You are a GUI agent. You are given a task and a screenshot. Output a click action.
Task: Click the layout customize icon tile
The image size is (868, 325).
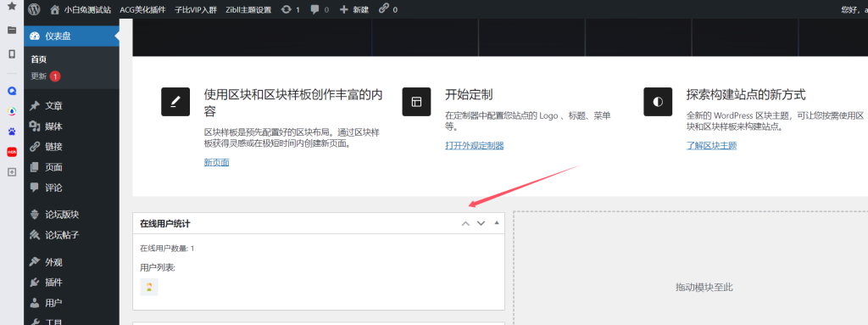pos(416,102)
